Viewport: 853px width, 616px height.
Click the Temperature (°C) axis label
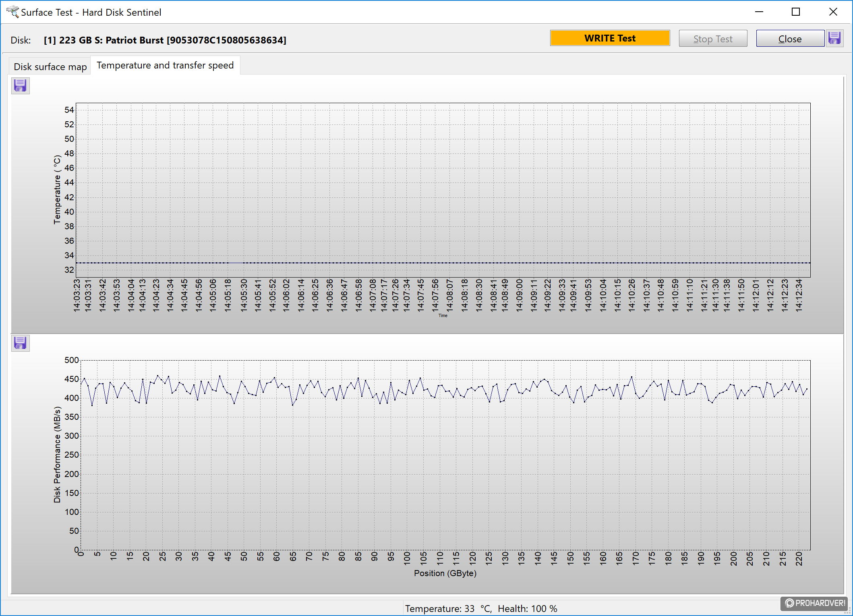(x=57, y=189)
